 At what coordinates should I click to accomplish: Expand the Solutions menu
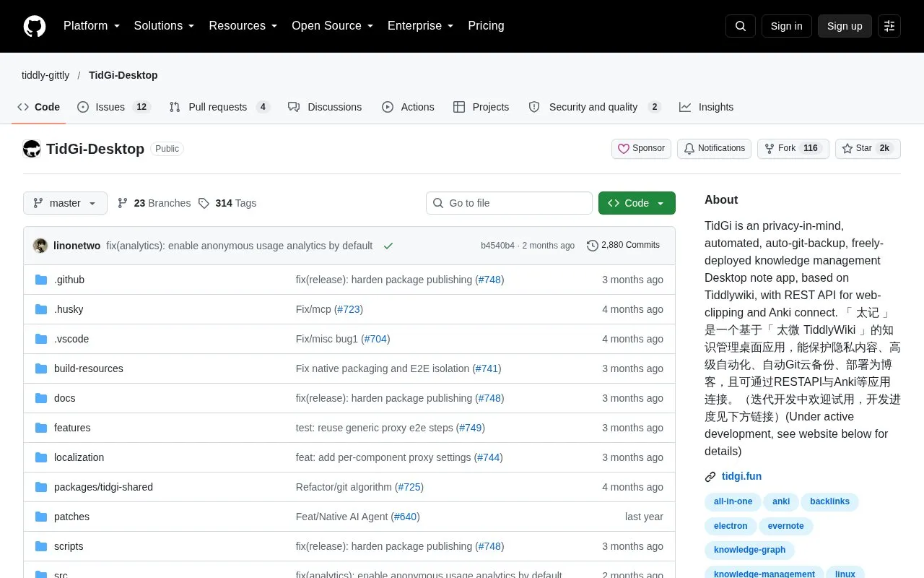tap(165, 26)
